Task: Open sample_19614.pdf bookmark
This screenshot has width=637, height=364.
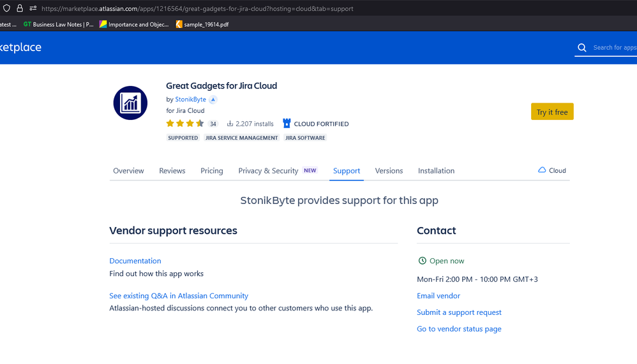Action: [202, 24]
